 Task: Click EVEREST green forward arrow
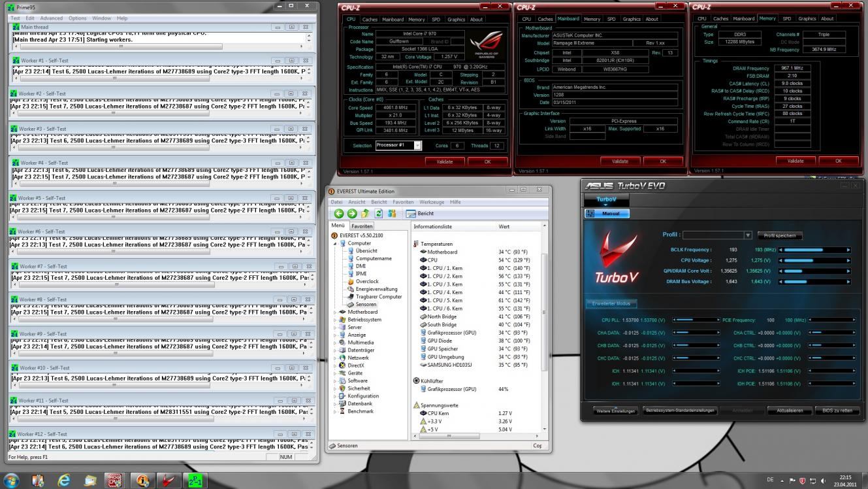point(352,214)
